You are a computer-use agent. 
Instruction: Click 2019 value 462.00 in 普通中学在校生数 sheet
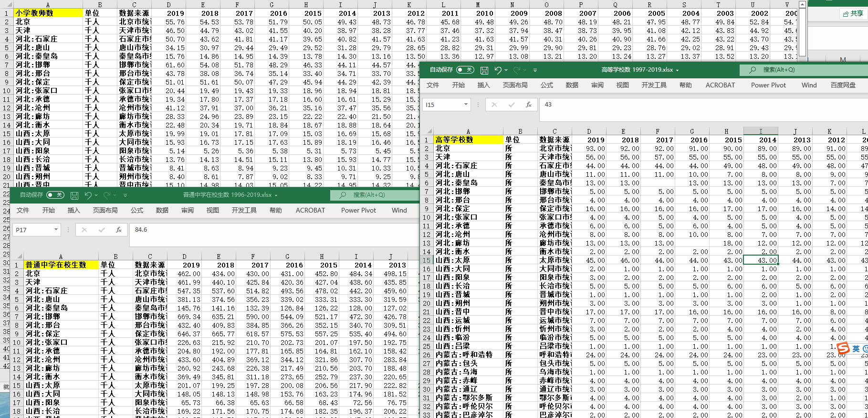[x=184, y=274]
